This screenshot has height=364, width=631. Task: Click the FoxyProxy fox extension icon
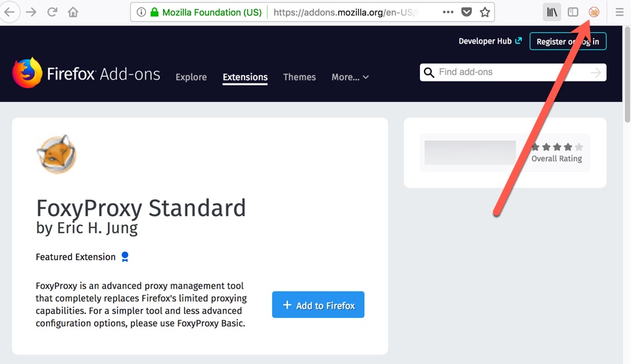pos(57,154)
